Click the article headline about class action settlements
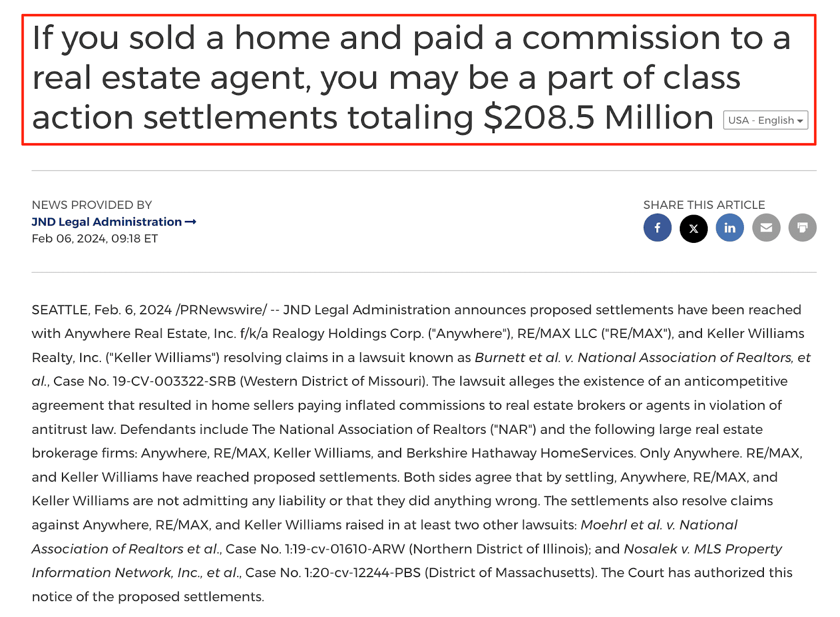Viewport: 840px width, 617px height. click(x=386, y=77)
